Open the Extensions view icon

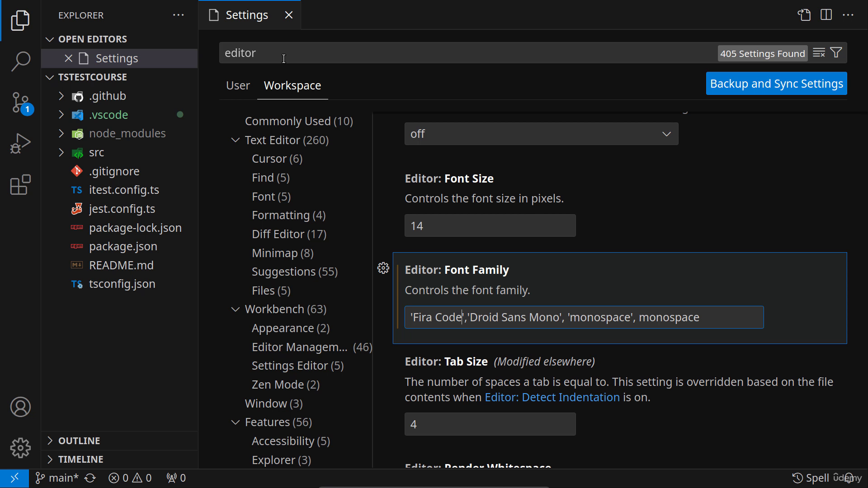coord(20,185)
